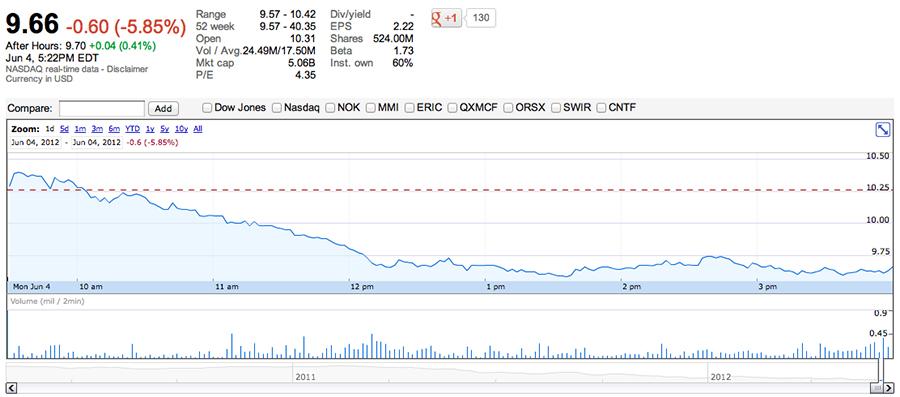Viewport: 900px width, 397px height.
Task: Zoom chart to All history
Action: coord(198,129)
